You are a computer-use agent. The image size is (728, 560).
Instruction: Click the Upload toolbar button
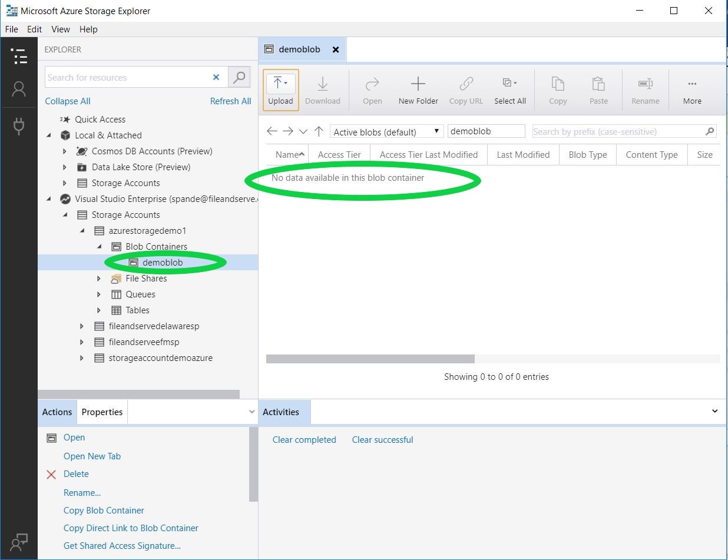tap(280, 90)
